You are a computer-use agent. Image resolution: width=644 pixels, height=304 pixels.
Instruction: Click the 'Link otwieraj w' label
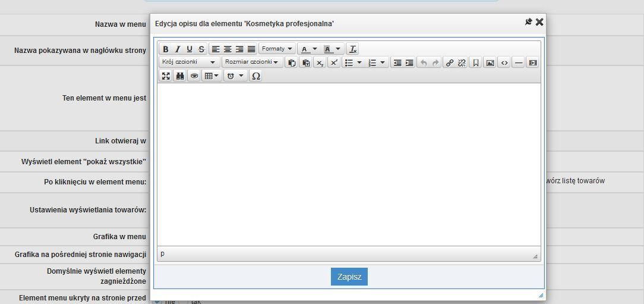coord(121,141)
